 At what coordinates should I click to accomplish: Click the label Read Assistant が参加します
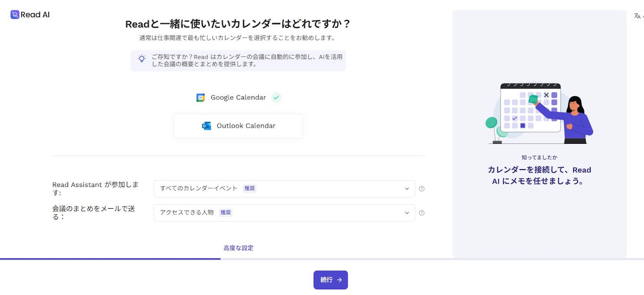(95, 189)
